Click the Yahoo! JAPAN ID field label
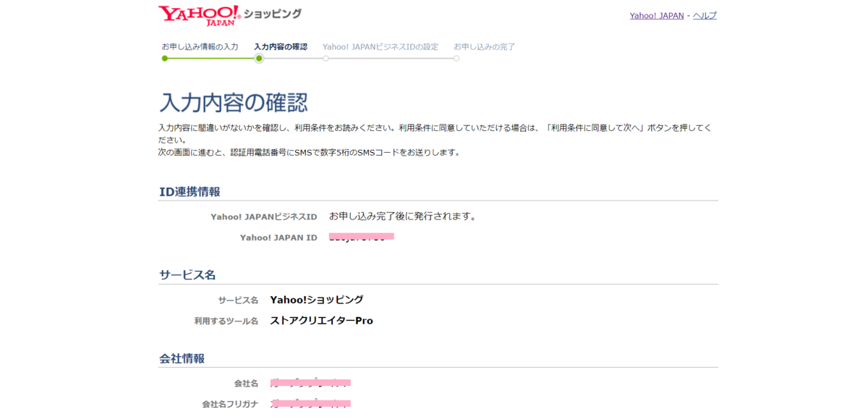 pyautogui.click(x=278, y=238)
